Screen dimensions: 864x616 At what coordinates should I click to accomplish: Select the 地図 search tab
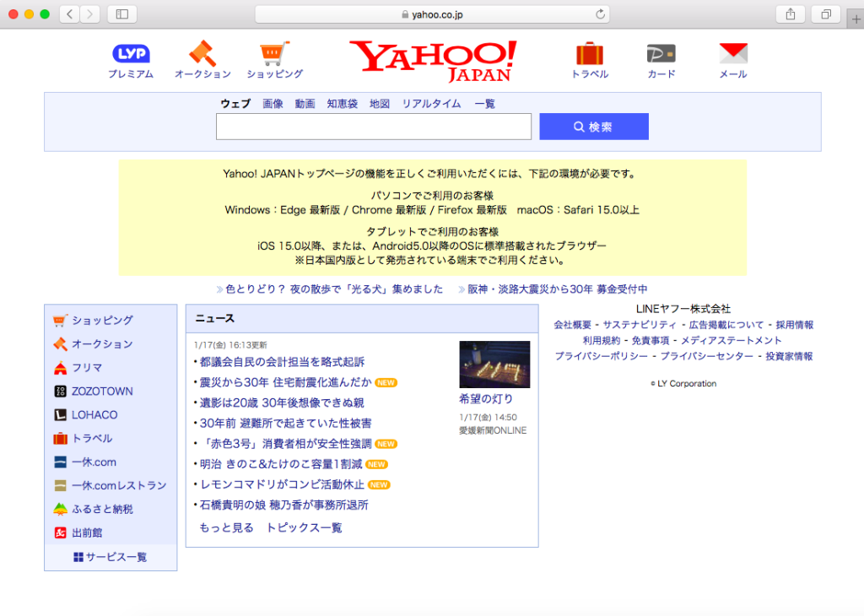380,104
